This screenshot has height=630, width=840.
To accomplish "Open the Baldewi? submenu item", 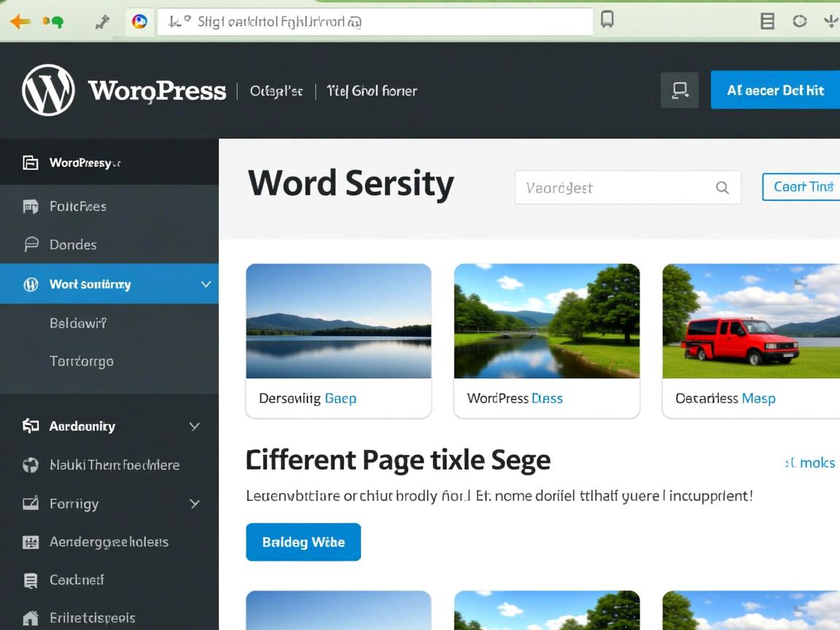I will tap(78, 322).
